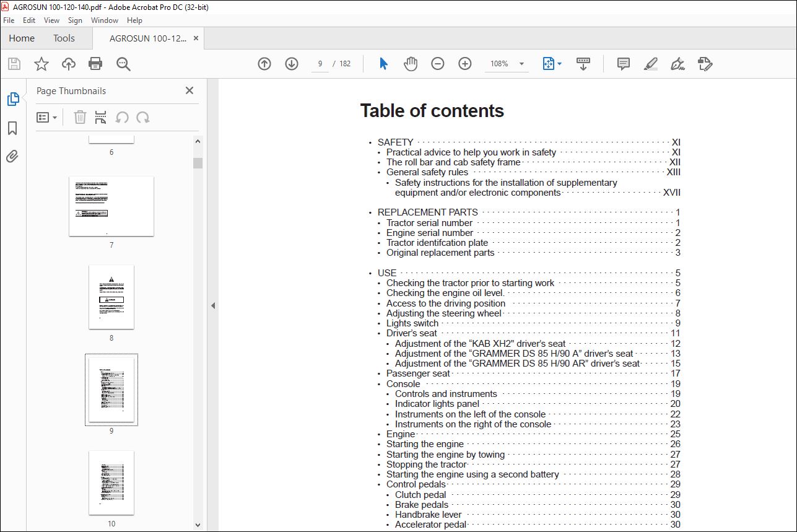797x532 pixels.
Task: Open the sign document pen tool
Action: (677, 64)
